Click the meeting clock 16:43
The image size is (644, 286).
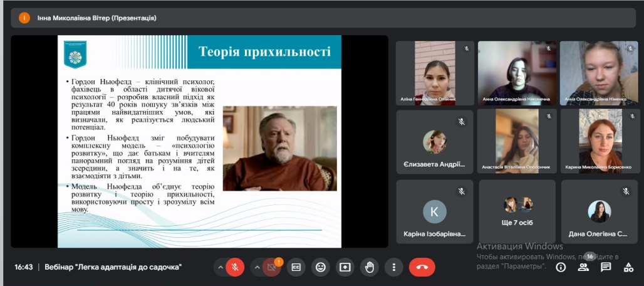click(x=23, y=267)
